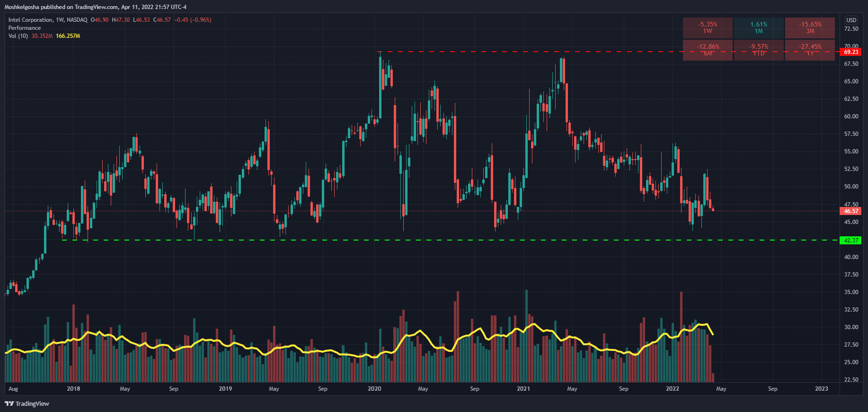Click the green 42.37 support price label
Viewport: 868px width, 412px height.
[x=850, y=240]
